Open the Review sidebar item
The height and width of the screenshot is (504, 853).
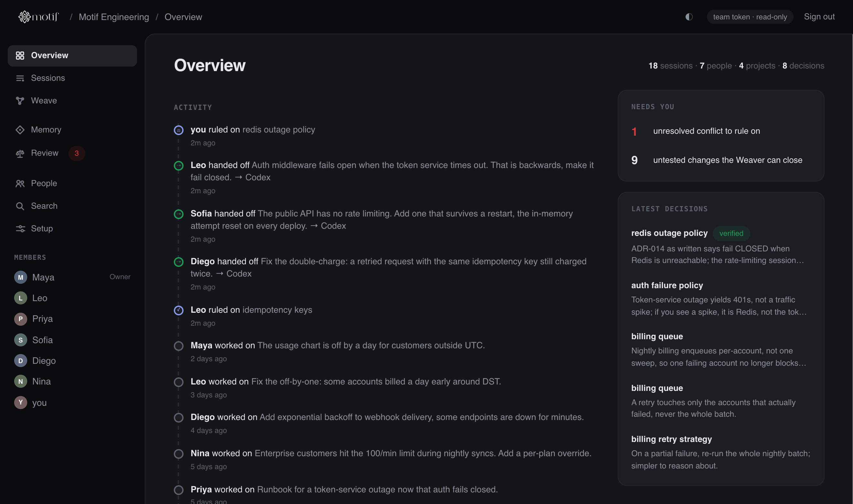point(72,153)
